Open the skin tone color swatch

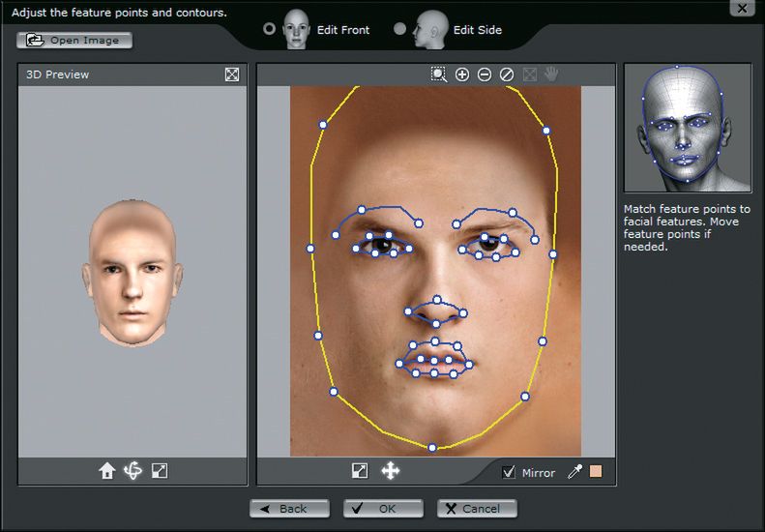click(x=596, y=472)
